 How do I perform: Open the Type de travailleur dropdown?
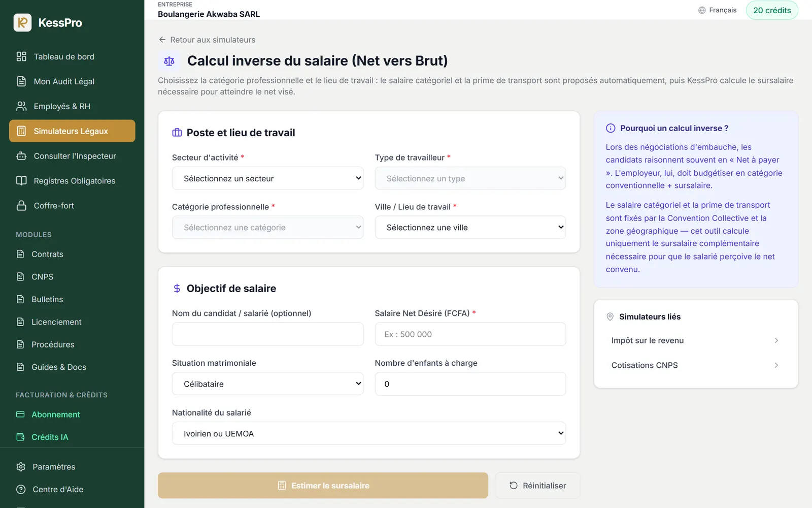coord(470,178)
